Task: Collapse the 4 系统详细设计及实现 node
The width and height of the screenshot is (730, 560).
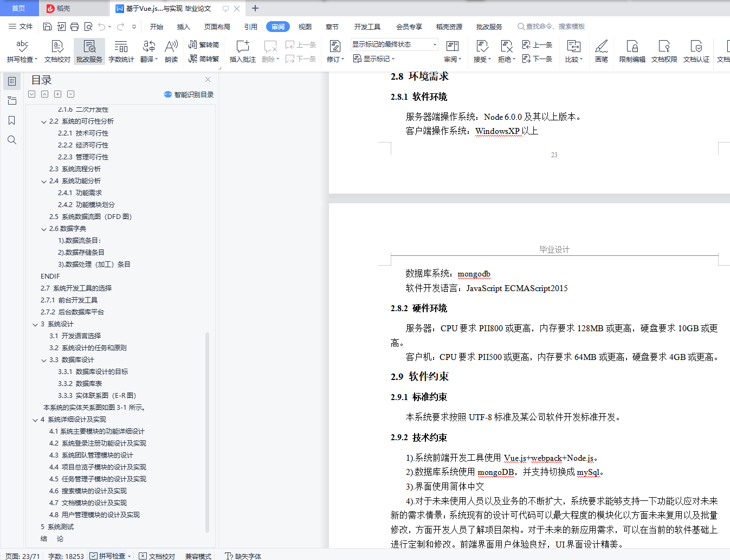Action: click(35, 420)
